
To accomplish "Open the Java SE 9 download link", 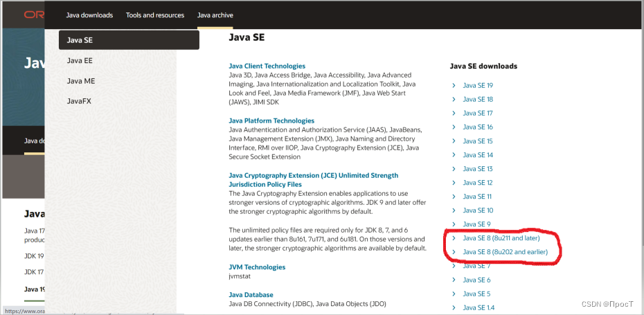I will (476, 224).
